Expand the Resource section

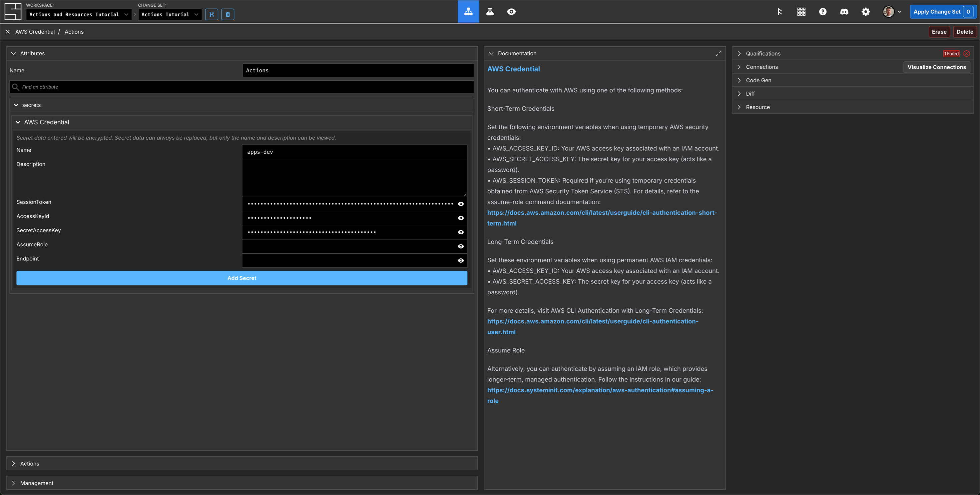tap(739, 107)
